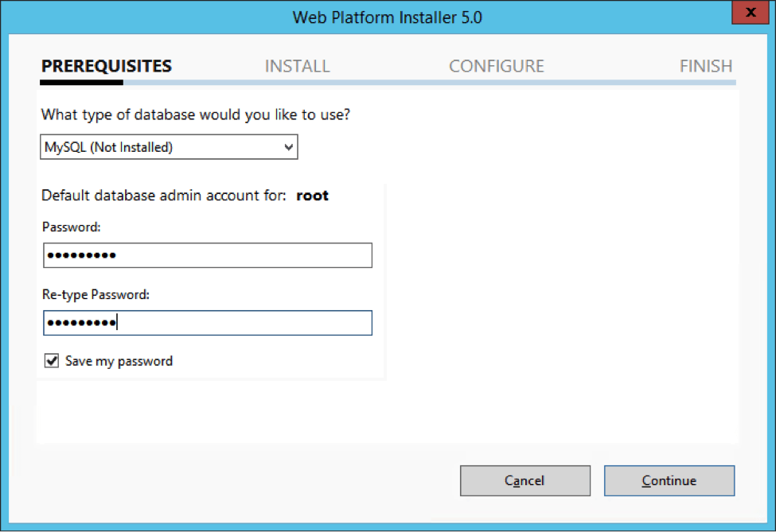Switch to the INSTALL tab
The width and height of the screenshot is (776, 532).
[297, 66]
